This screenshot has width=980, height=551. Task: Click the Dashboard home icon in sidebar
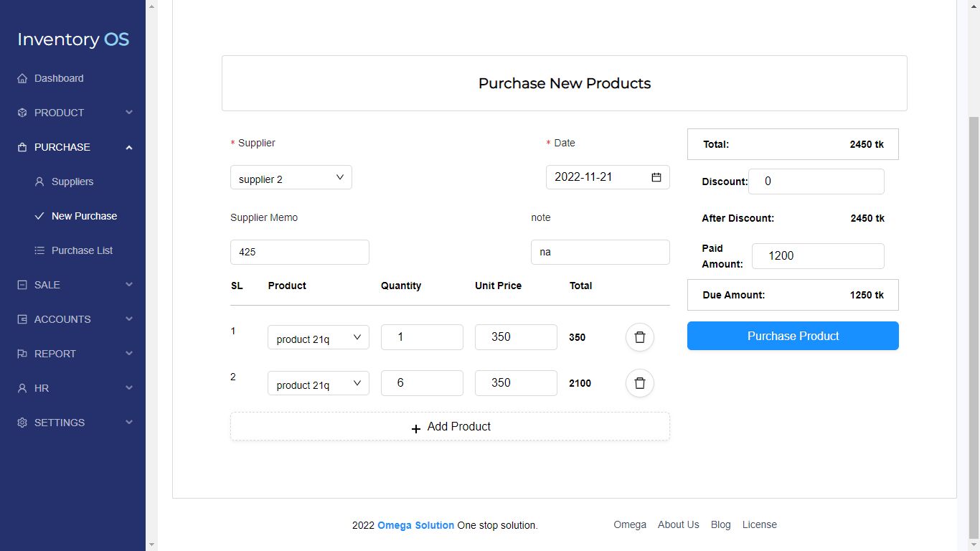tap(22, 78)
